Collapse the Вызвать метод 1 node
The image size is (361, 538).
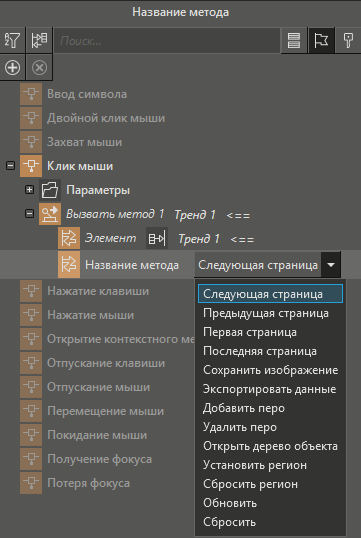30,213
